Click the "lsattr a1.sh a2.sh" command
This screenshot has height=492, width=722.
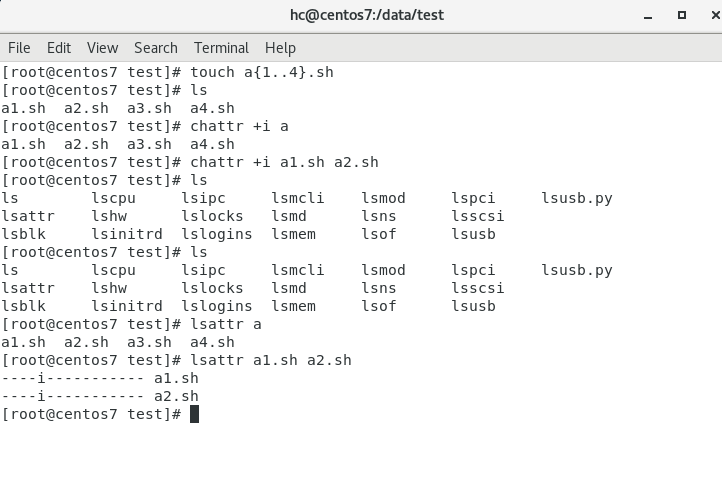pos(270,360)
